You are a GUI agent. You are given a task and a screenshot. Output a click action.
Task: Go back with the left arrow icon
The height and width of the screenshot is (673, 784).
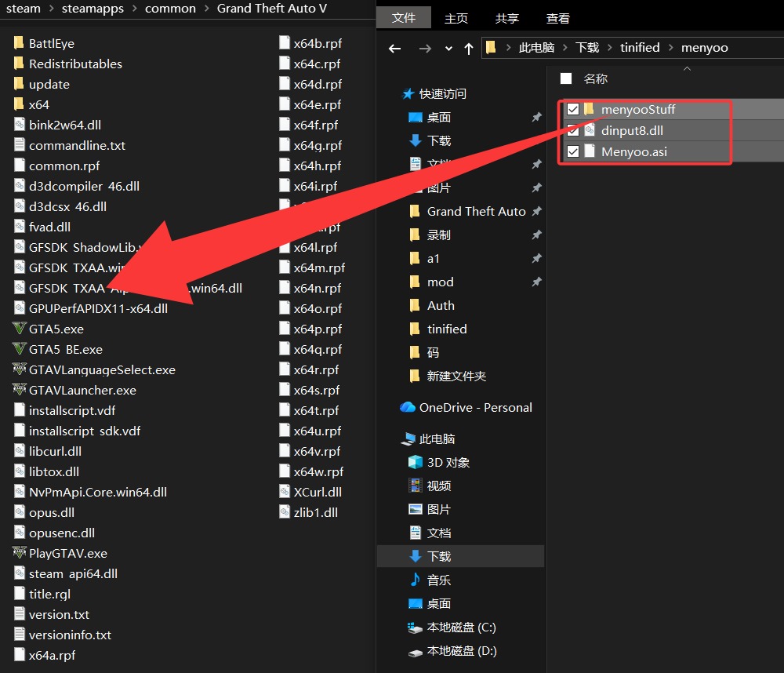pos(396,48)
